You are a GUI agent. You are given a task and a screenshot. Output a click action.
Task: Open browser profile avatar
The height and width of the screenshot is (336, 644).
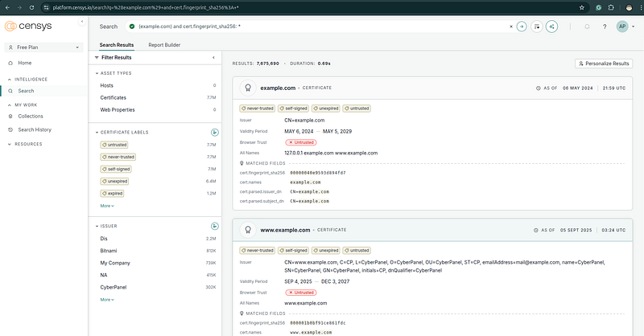tap(629, 7)
